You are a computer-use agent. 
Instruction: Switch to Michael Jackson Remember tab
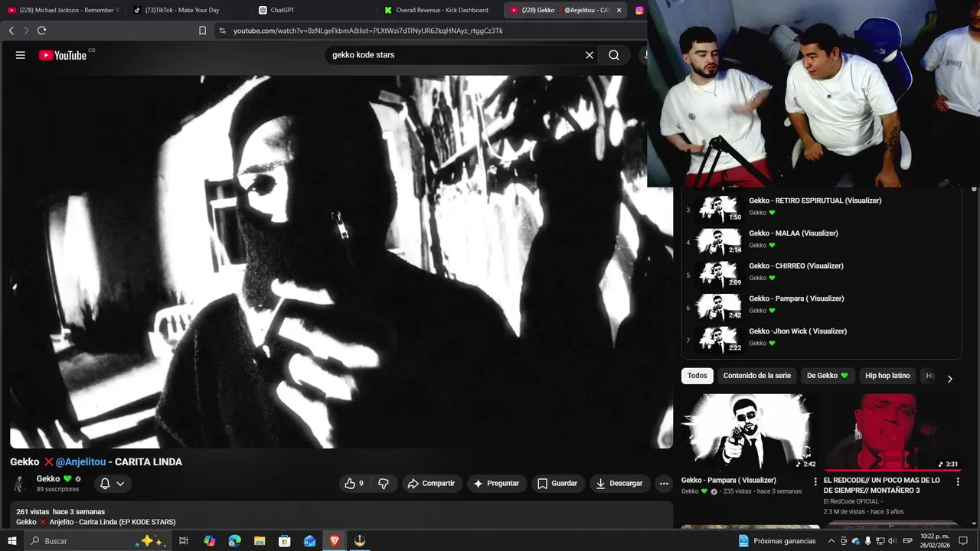click(63, 10)
